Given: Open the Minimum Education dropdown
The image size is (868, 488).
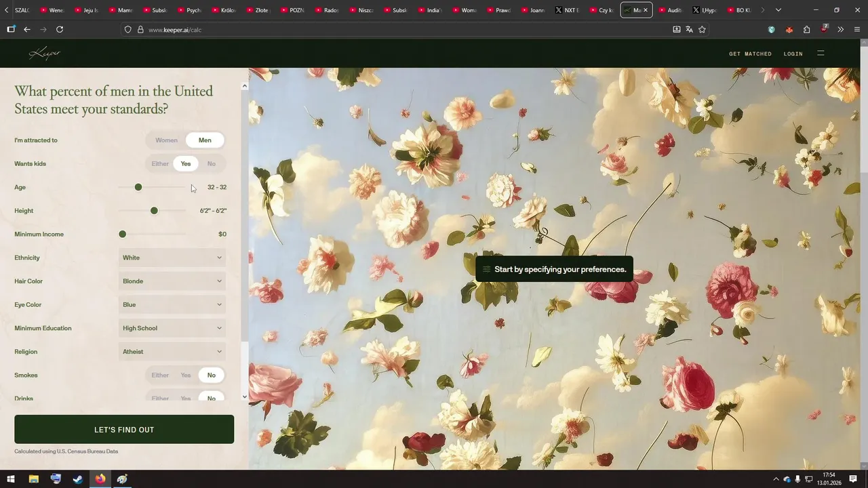Looking at the screenshot, I should click(172, 328).
